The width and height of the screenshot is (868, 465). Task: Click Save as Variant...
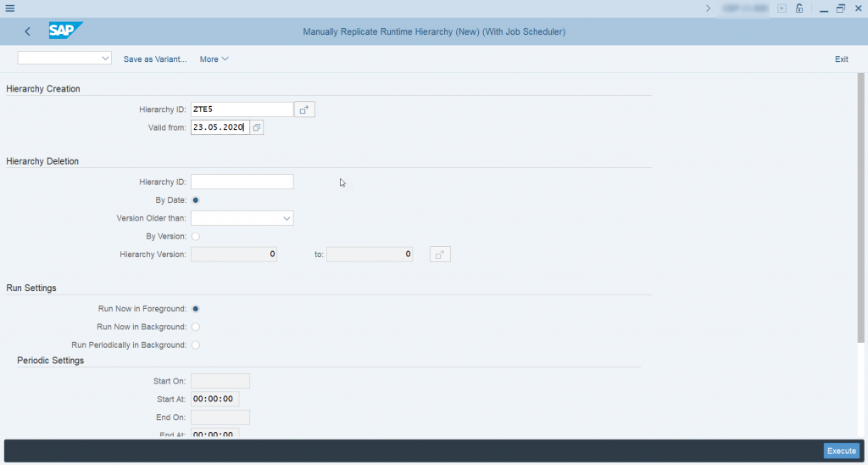coord(155,59)
